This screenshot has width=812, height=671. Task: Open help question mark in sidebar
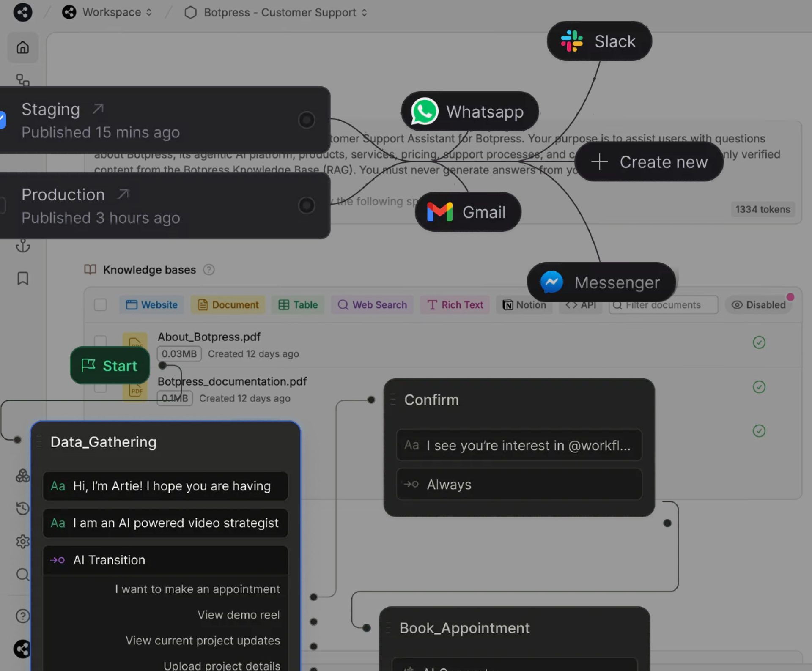point(23,616)
